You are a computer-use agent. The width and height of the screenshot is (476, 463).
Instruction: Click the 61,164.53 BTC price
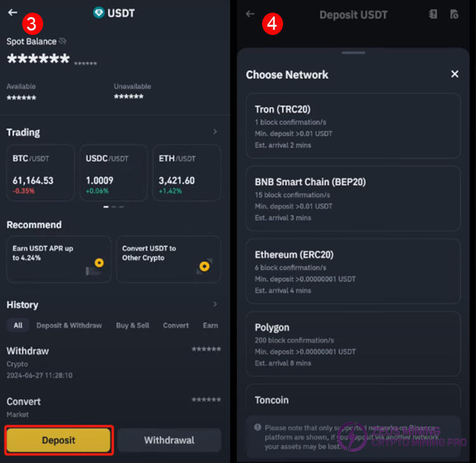click(33, 180)
